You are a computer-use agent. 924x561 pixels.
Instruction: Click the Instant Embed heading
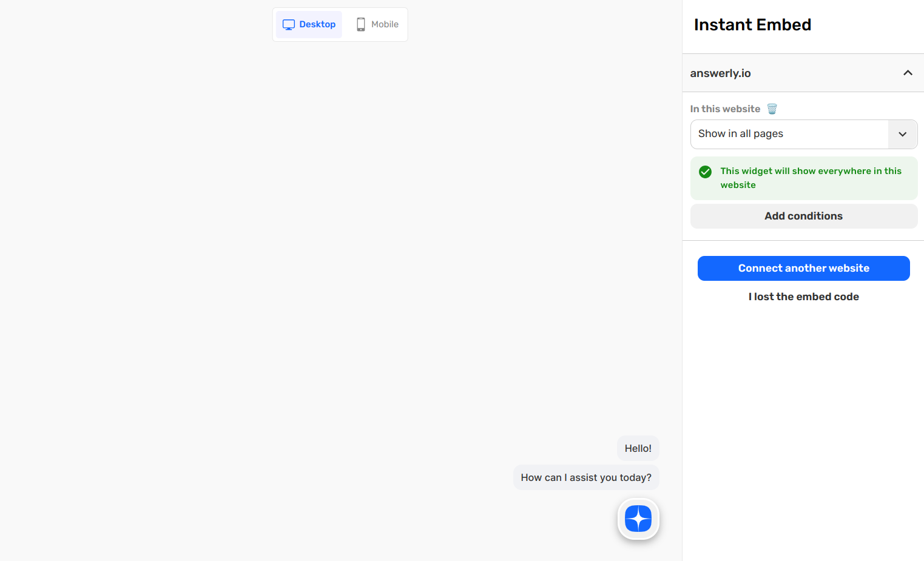752,25
